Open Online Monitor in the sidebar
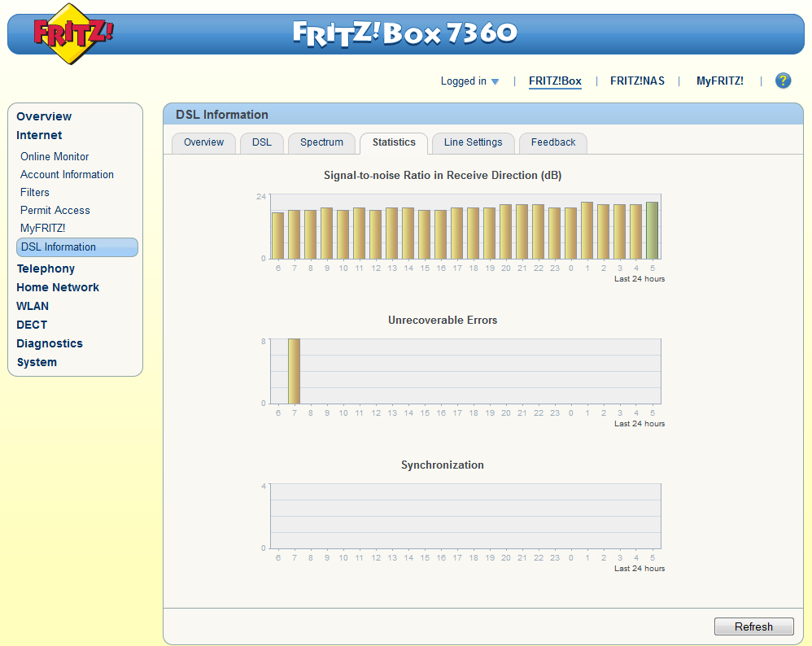 point(55,156)
